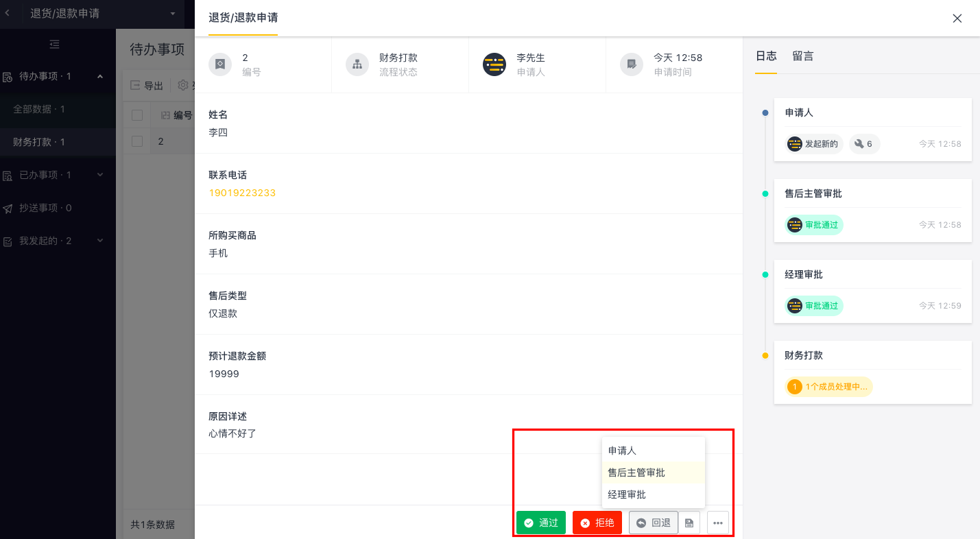Open the 退货/退款申请 title dropdown

coord(172,14)
